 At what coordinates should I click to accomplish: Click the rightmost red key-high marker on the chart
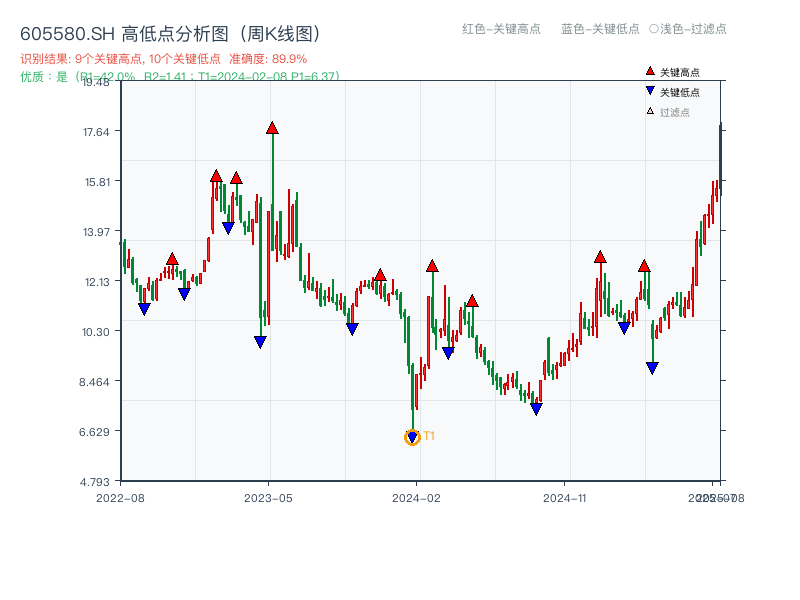pyautogui.click(x=644, y=266)
